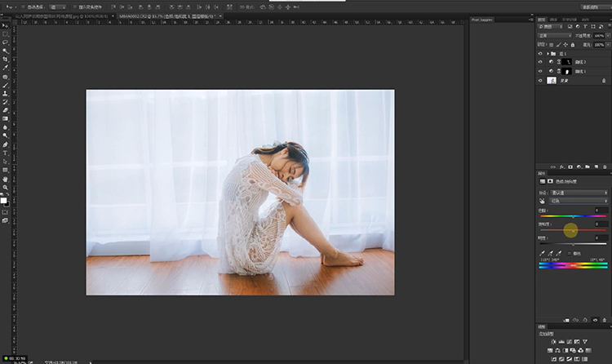Switch to the MB4A0002.CR2 document tab
612x364 pixels.
point(167,16)
